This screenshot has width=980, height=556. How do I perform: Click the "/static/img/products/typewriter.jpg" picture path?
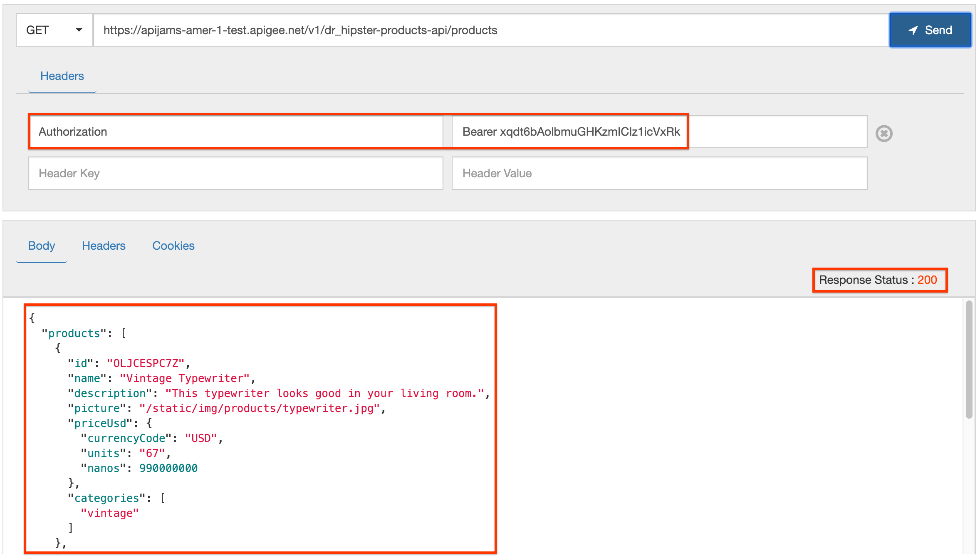(x=260, y=408)
